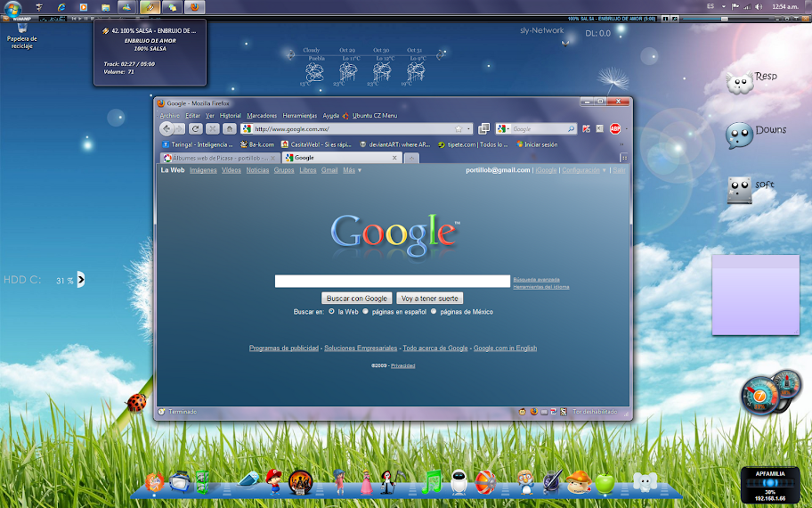This screenshot has height=508, width=812.
Task: Click the magnifier in Firefox search box
Action: (x=571, y=128)
